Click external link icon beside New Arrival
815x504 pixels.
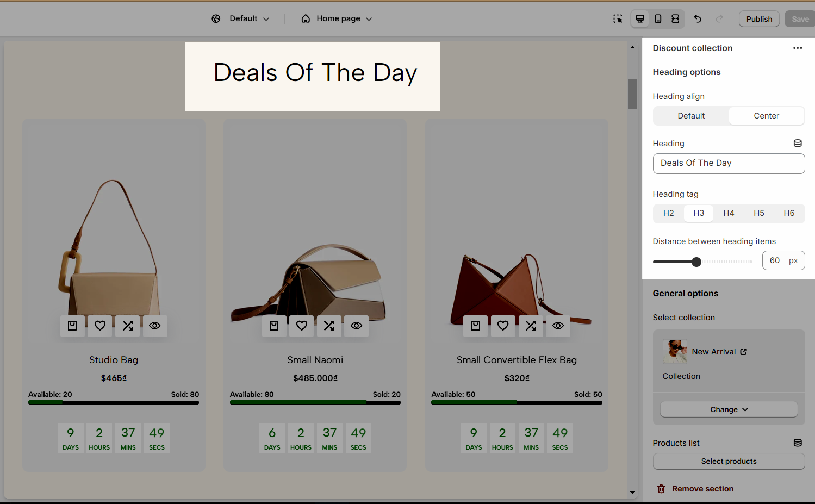744,352
